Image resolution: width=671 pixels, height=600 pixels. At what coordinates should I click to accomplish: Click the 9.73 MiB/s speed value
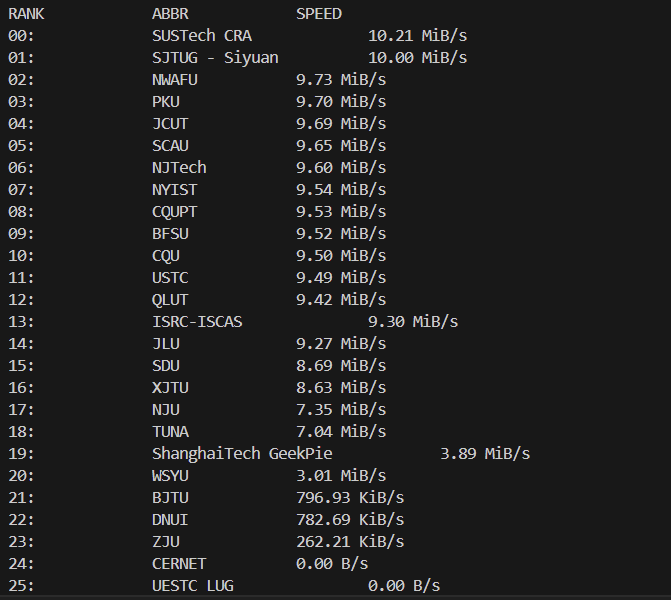coord(341,80)
